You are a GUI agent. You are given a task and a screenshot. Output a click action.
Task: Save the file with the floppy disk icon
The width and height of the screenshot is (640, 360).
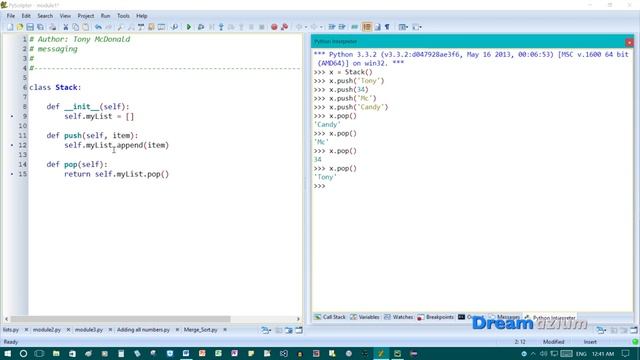pos(30,27)
